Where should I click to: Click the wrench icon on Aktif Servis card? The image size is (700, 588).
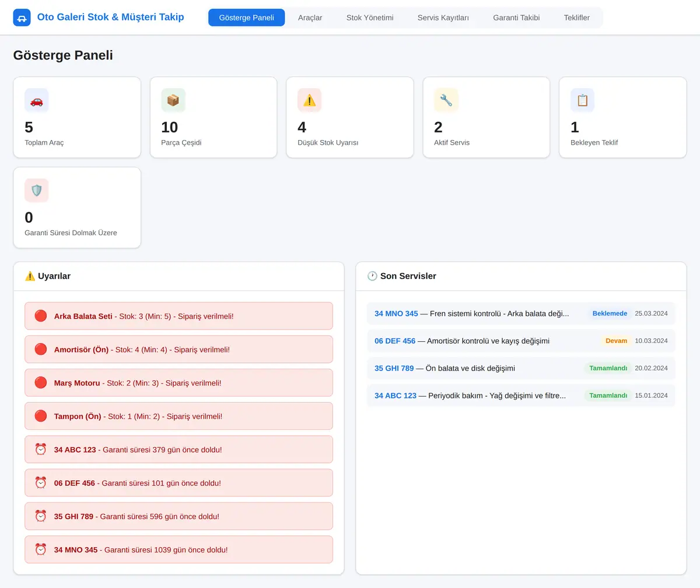click(x=446, y=100)
